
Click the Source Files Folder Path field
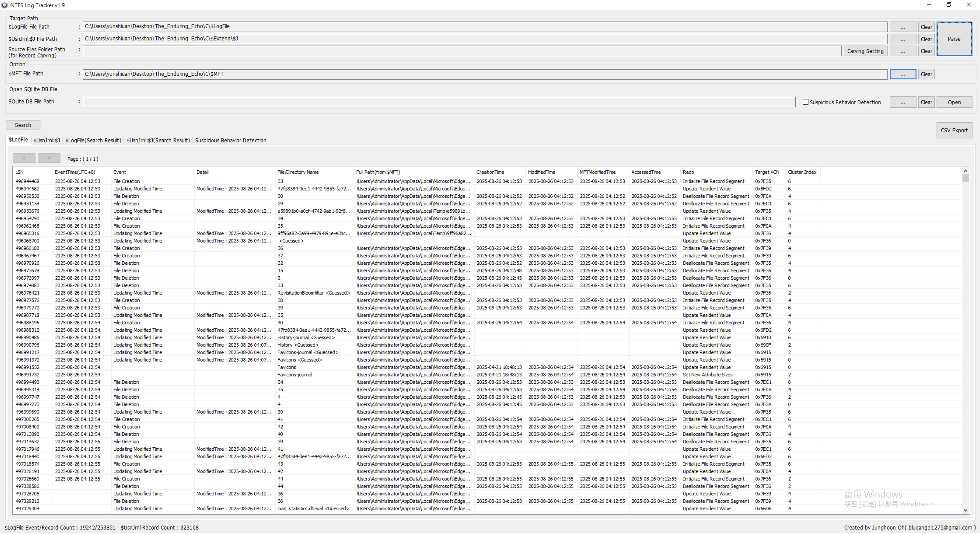point(462,51)
